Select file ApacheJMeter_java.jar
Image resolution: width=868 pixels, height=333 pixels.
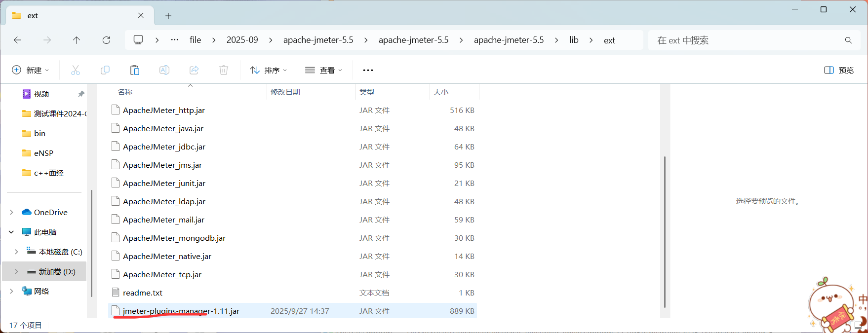coord(163,128)
